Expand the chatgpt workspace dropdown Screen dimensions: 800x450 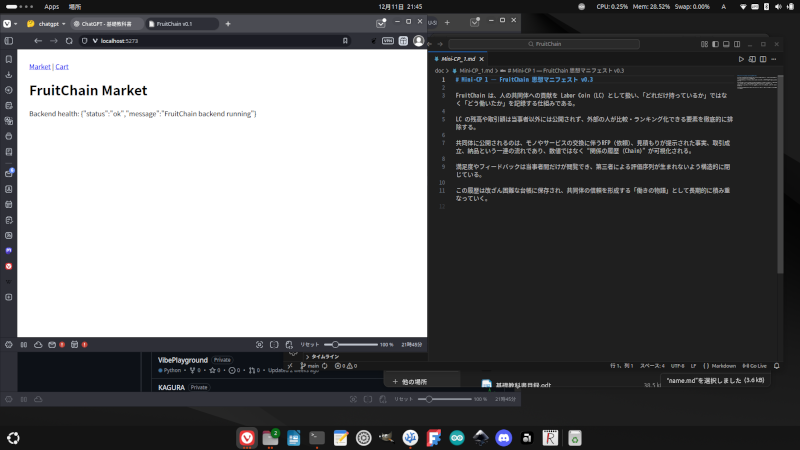pos(63,23)
